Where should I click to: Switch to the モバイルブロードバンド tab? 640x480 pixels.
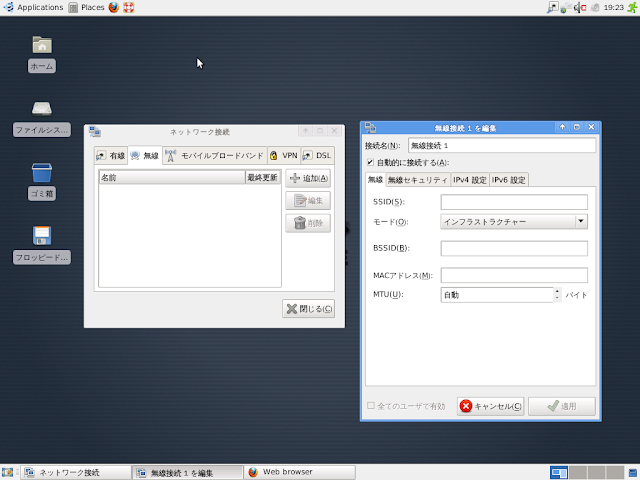click(215, 156)
